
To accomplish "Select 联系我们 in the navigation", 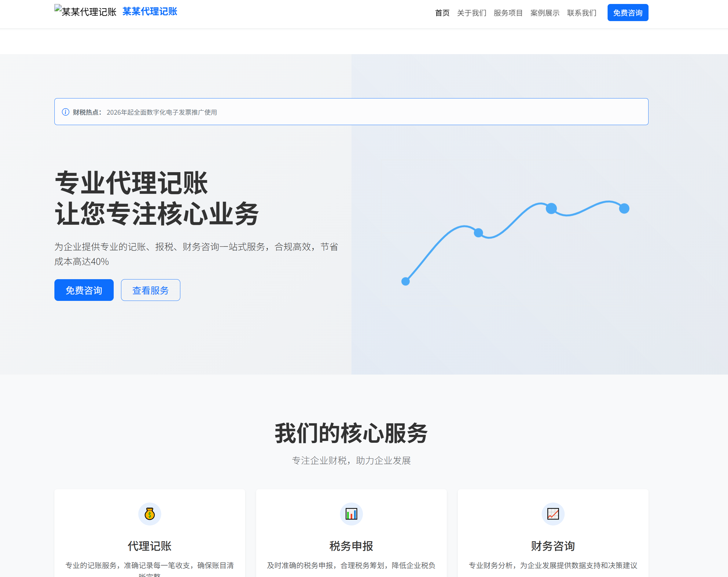I will tap(582, 13).
